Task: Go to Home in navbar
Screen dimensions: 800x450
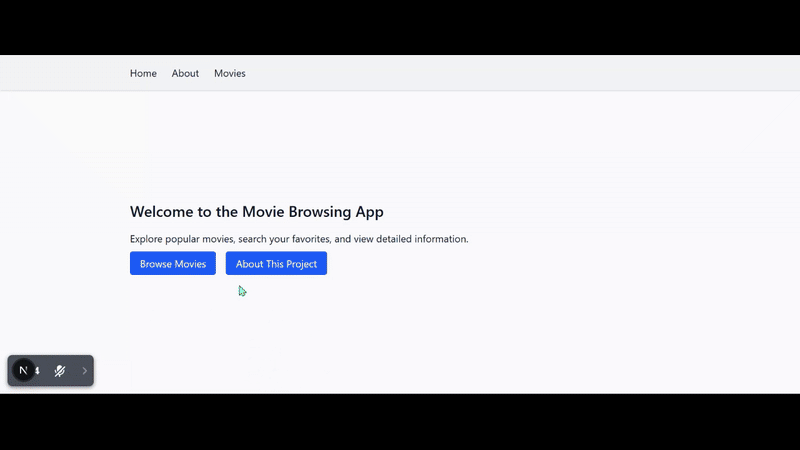Action: coord(143,73)
